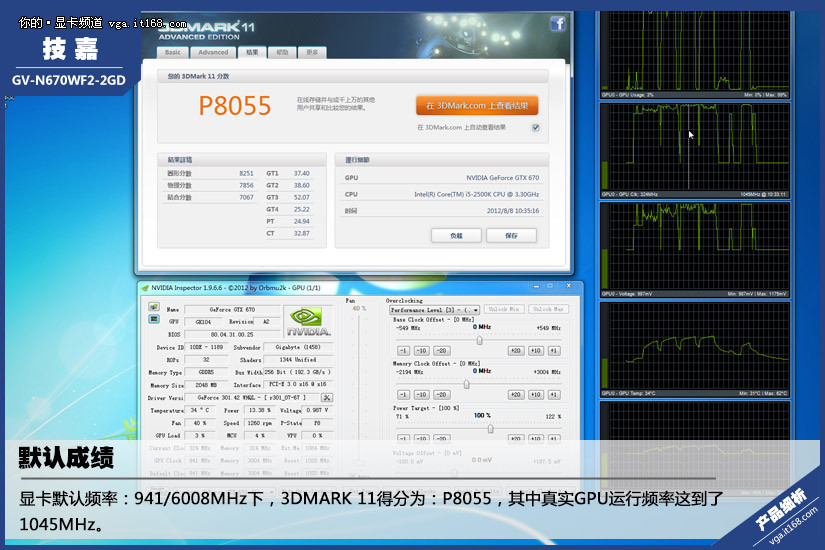825x550 pixels.
Task: Increase Base Clock Offset by 10
Action: click(536, 351)
